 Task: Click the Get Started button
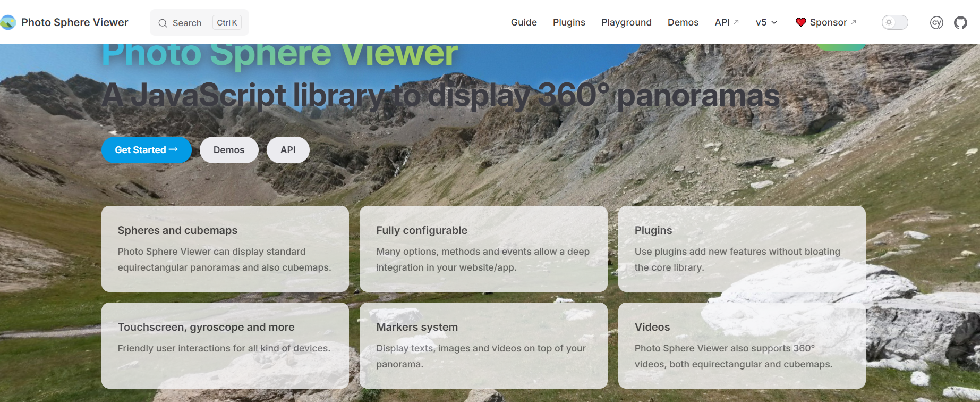(147, 150)
